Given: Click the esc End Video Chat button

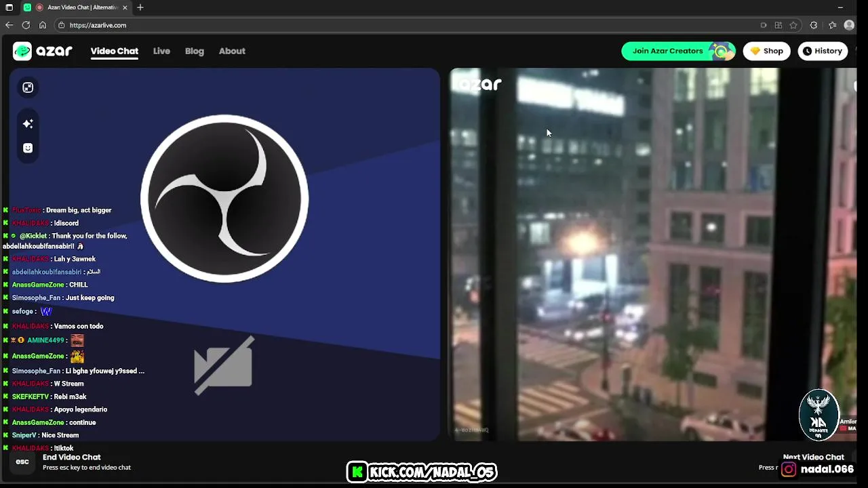Looking at the screenshot, I should pos(22,462).
